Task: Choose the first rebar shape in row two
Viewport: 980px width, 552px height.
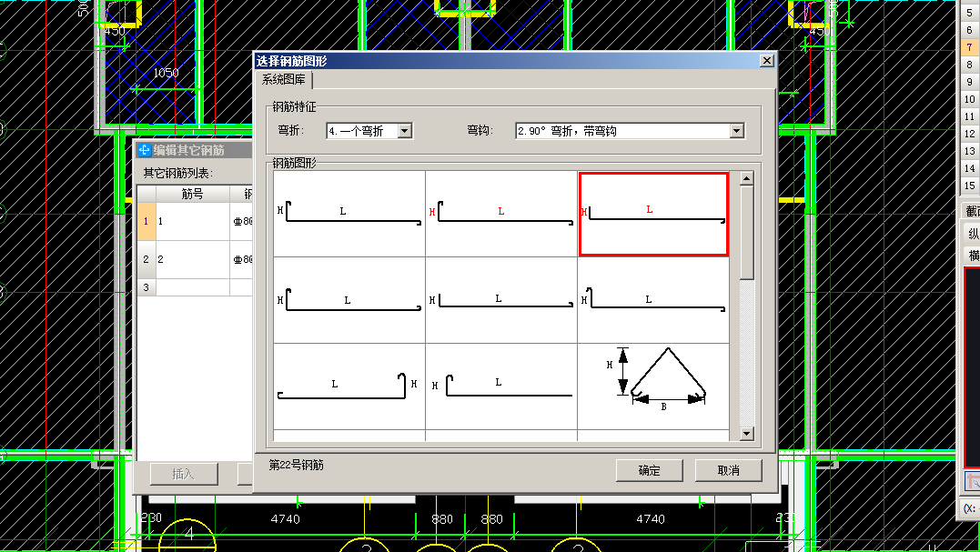Action: coord(349,300)
